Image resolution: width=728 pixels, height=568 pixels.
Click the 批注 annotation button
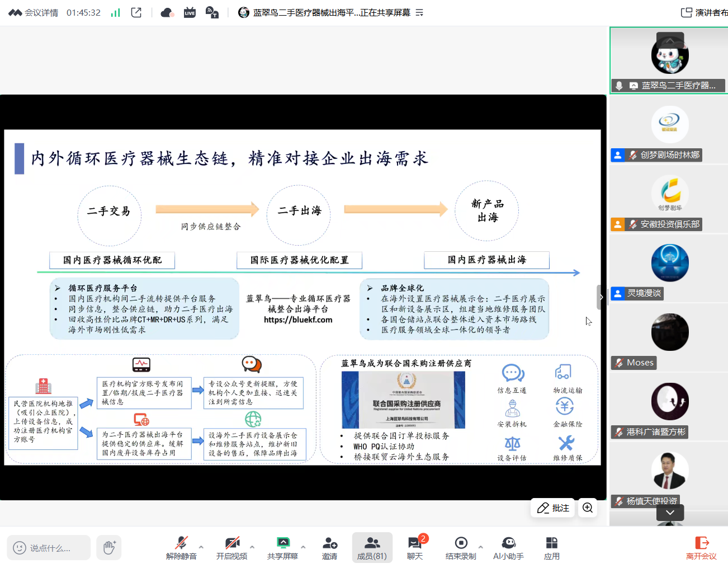point(553,508)
